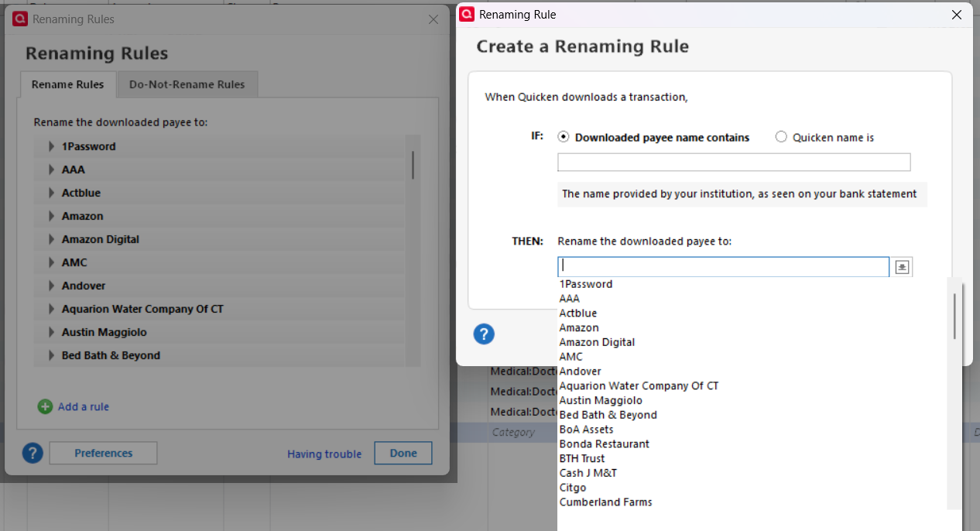Choose BoA Assets from the dropdown list
This screenshot has height=531, width=980.
(586, 430)
